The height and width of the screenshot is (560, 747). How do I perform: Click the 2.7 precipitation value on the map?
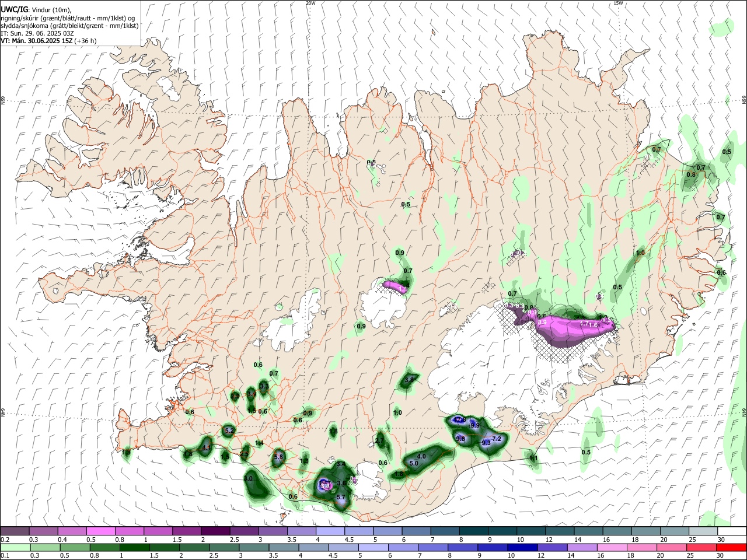380,441
